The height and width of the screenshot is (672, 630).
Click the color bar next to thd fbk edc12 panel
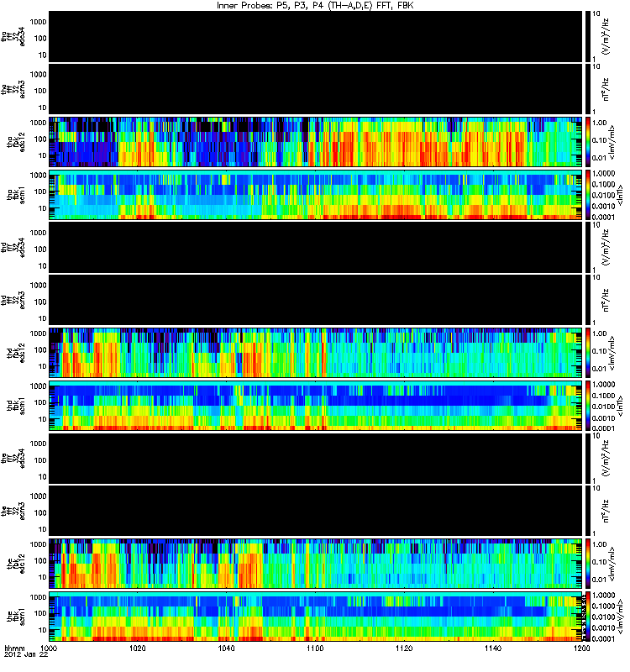(588, 353)
